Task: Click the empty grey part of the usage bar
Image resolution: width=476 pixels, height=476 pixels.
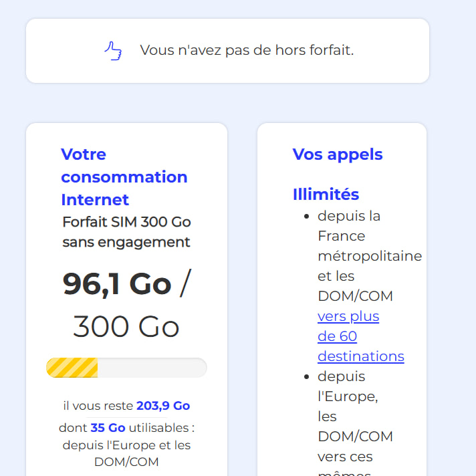Action: click(151, 368)
